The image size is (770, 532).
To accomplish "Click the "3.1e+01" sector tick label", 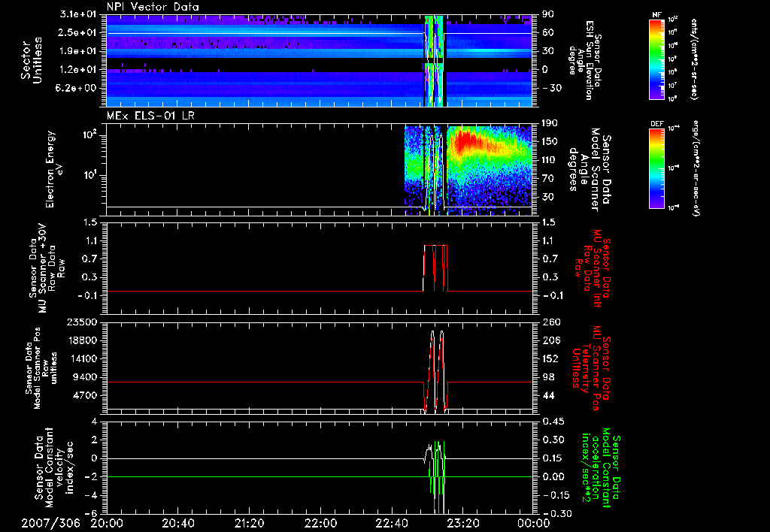I will click(x=78, y=14).
